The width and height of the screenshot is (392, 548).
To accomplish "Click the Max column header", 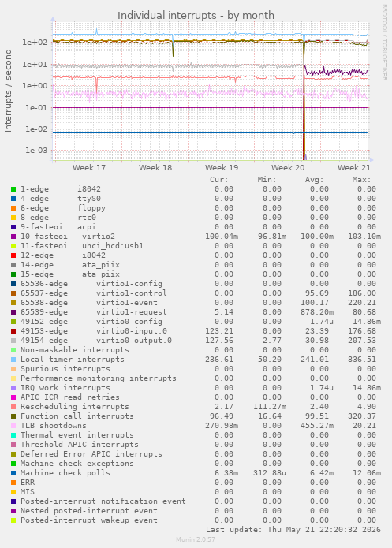I will pyautogui.click(x=361, y=180).
